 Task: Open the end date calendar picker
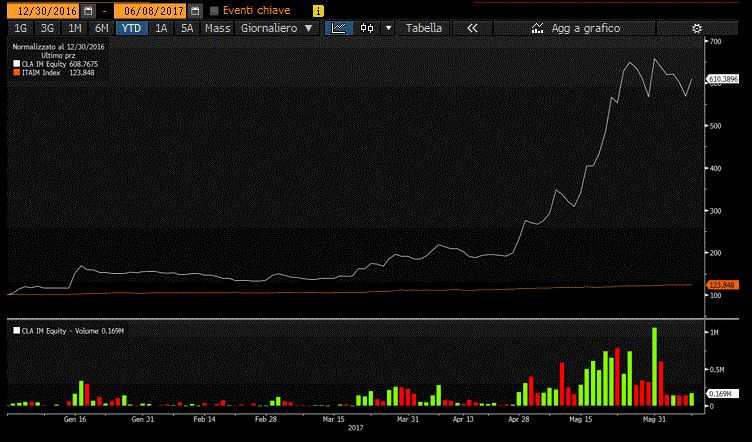195,10
